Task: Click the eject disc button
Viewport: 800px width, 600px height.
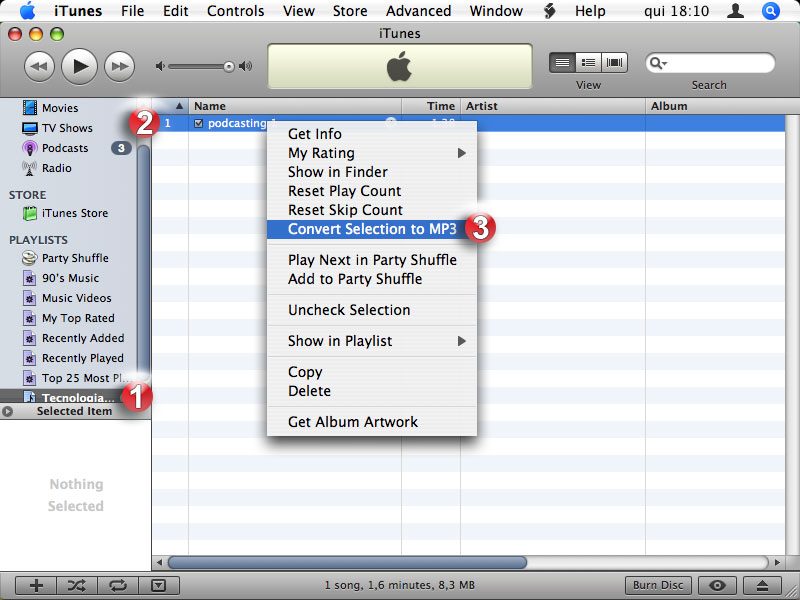Action: tap(762, 585)
